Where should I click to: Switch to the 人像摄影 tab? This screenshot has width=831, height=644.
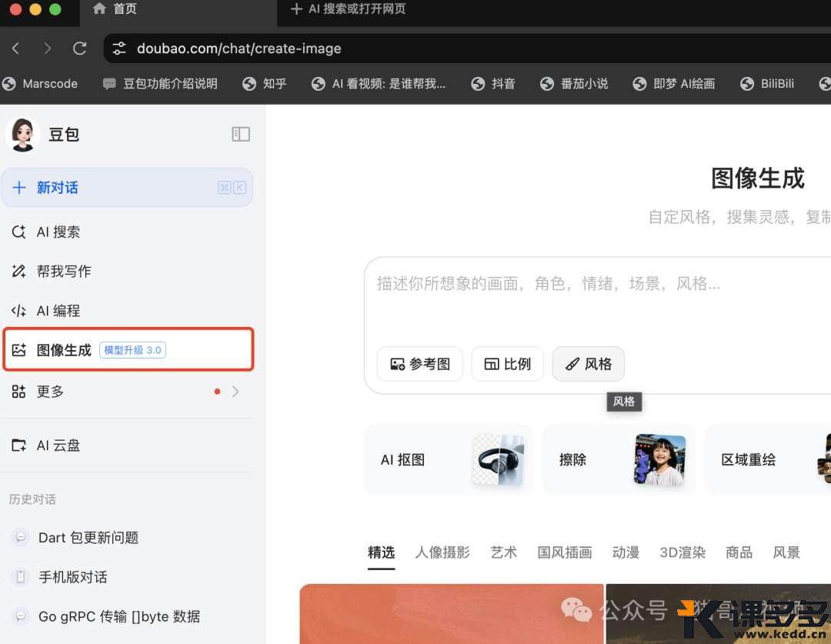tap(442, 552)
